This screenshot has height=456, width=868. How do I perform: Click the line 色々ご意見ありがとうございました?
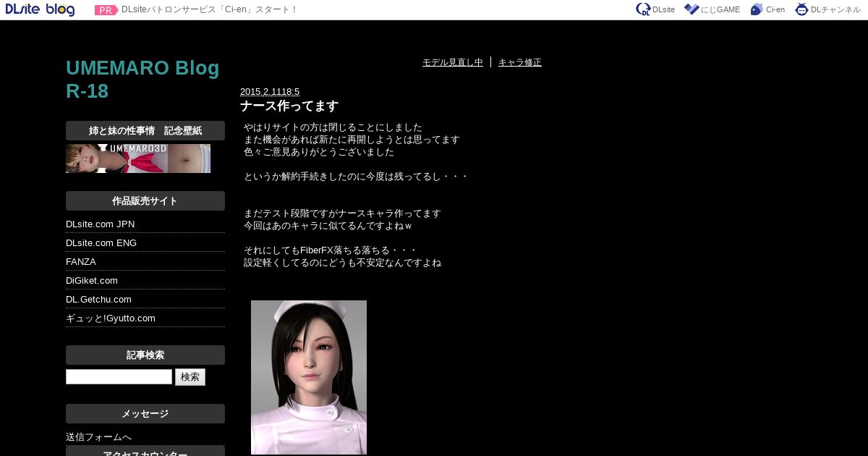(319, 152)
